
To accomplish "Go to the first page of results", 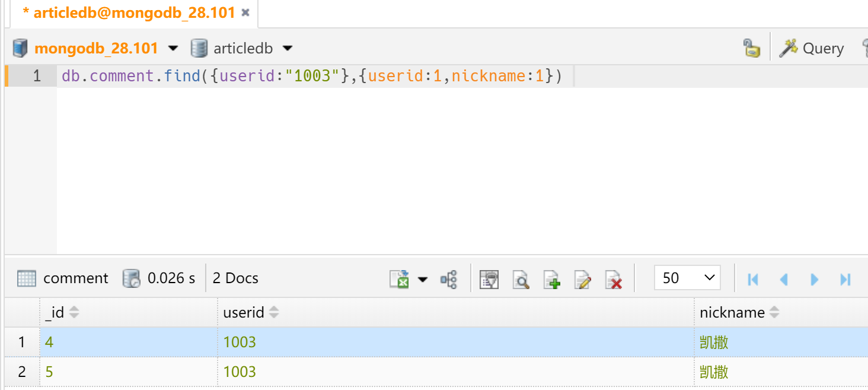I will (x=753, y=279).
